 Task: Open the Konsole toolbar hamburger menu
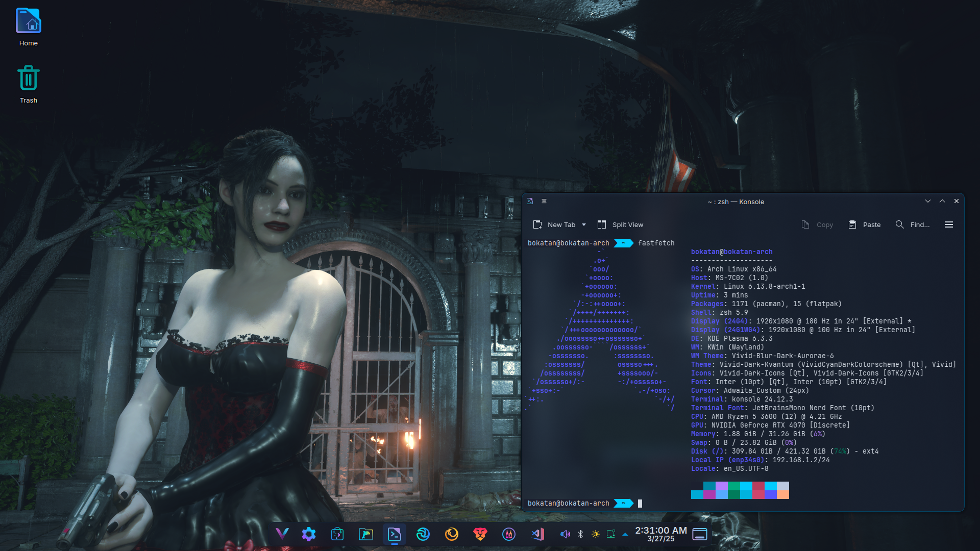949,224
